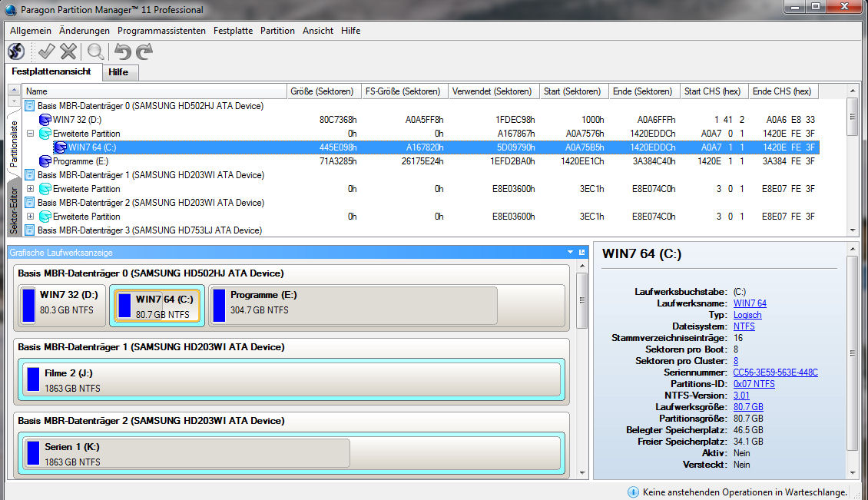Select the Partitionsliste side tab
Image resolution: width=868 pixels, height=500 pixels.
coord(14,144)
